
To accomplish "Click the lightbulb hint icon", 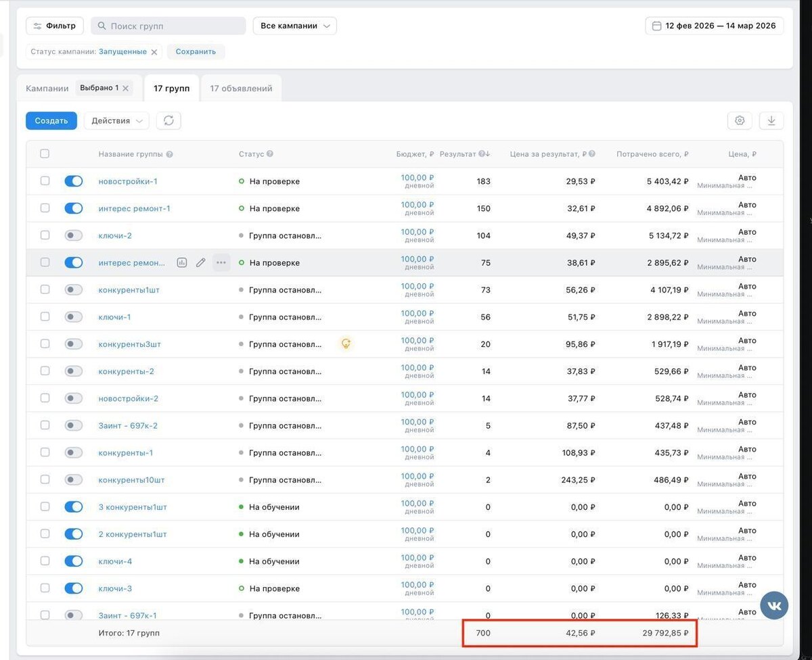I will click(x=346, y=344).
